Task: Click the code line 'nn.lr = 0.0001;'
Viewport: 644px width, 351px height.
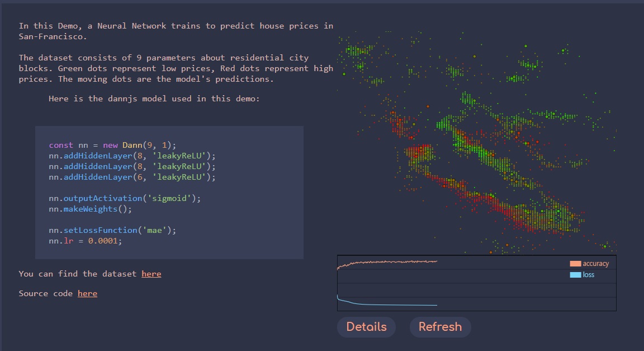Action: point(86,241)
